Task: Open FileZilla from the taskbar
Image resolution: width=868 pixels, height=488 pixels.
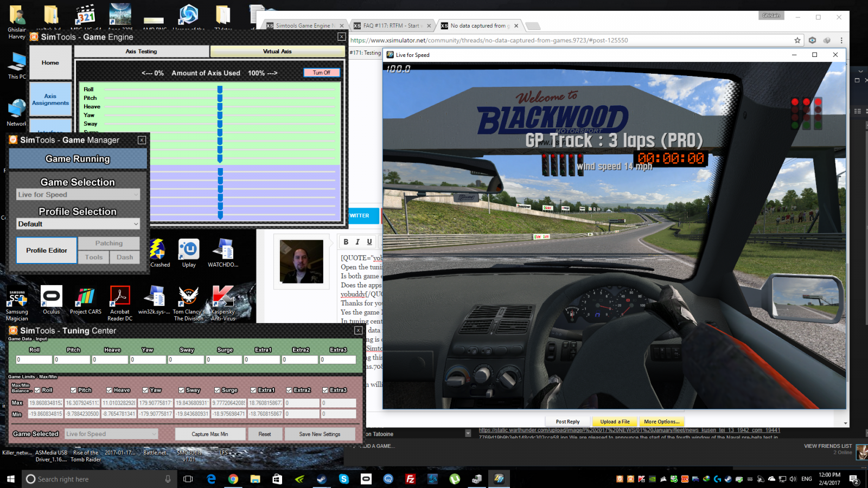Action: (410, 479)
